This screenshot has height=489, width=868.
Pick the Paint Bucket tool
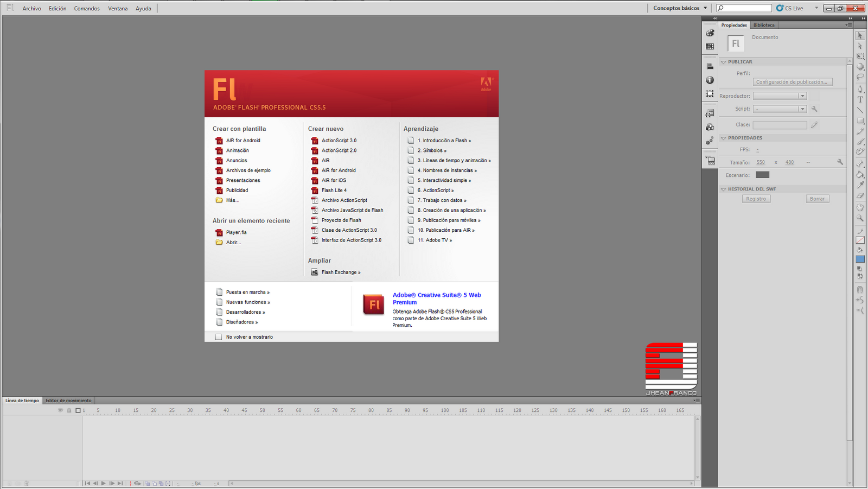coord(860,174)
